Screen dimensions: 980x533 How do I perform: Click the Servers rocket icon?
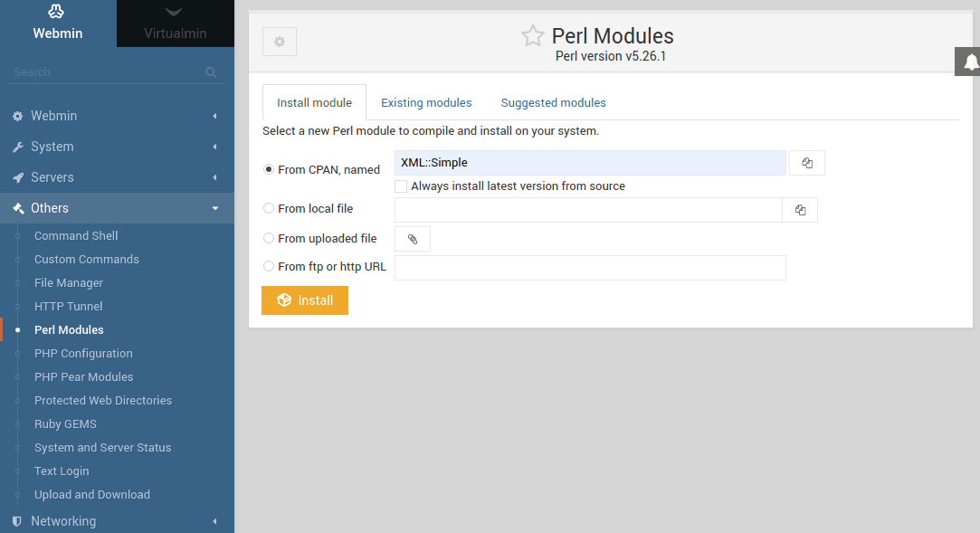[17, 177]
